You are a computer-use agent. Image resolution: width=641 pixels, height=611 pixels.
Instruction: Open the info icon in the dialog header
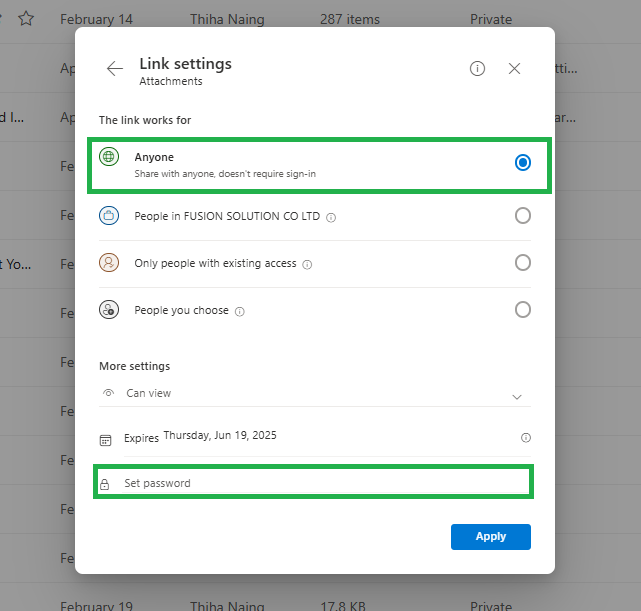[x=477, y=68]
